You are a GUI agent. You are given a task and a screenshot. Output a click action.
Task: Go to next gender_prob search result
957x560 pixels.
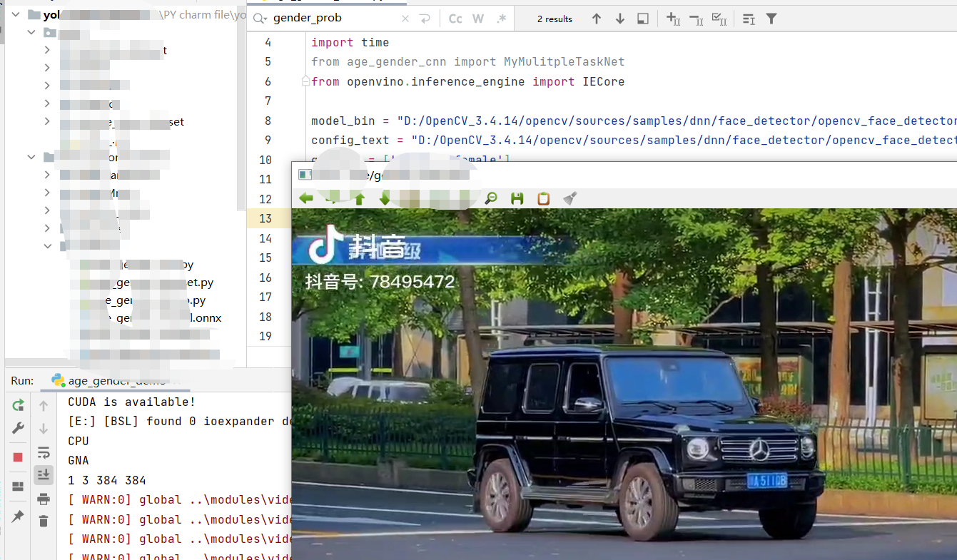pyautogui.click(x=619, y=18)
